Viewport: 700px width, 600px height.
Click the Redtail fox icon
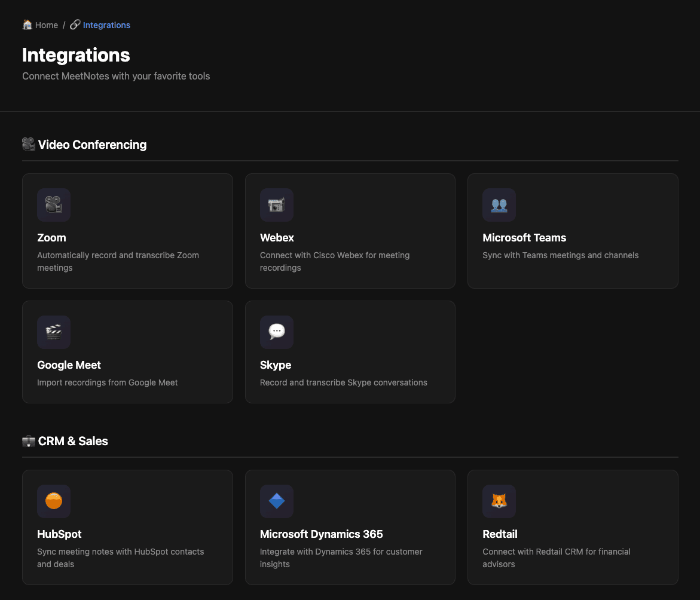point(499,501)
